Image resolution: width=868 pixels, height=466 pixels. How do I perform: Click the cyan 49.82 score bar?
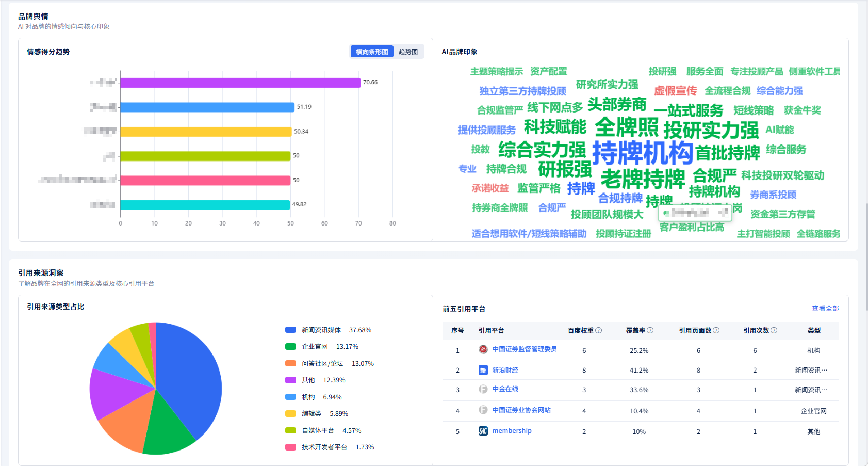pyautogui.click(x=205, y=205)
